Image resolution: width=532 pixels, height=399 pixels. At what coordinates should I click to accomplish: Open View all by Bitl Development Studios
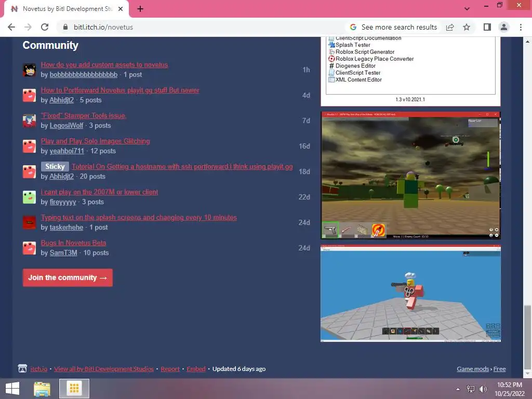coord(104,369)
